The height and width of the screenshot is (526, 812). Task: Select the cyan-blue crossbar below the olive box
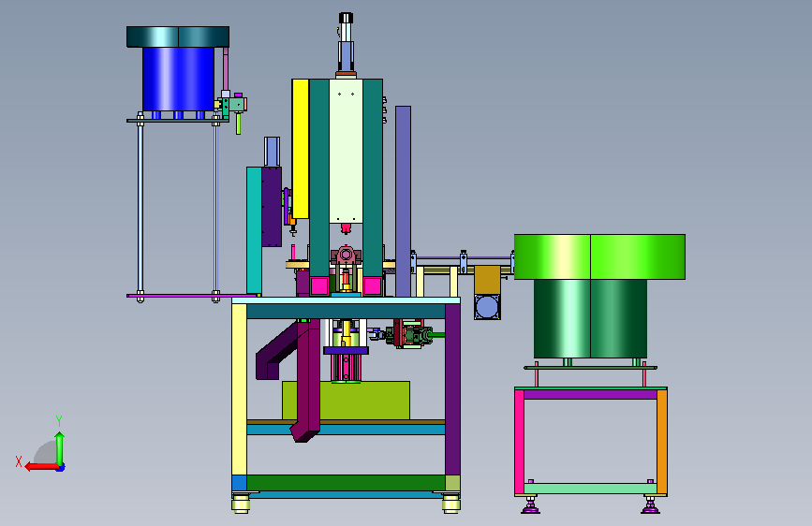pos(346,430)
